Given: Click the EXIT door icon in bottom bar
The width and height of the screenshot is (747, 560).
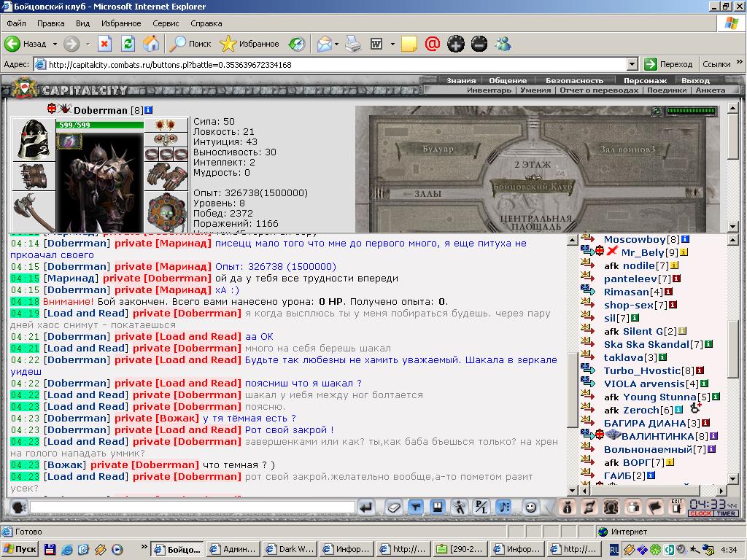Looking at the screenshot, I should tap(676, 507).
